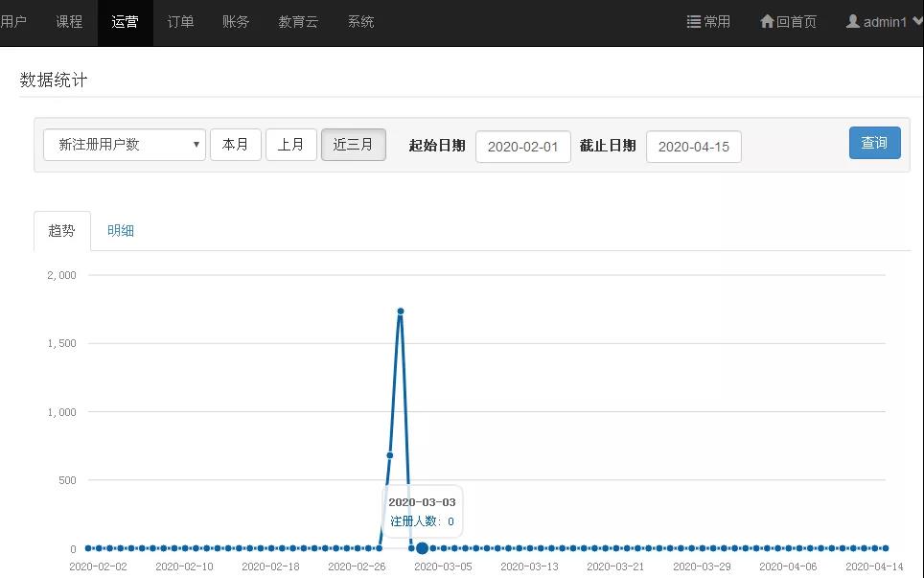
Task: Select the 上月 range button
Action: click(291, 145)
